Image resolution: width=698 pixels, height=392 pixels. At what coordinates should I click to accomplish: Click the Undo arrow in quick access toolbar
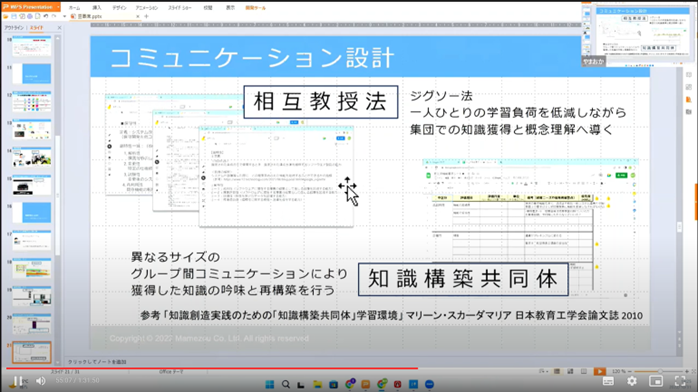46,16
